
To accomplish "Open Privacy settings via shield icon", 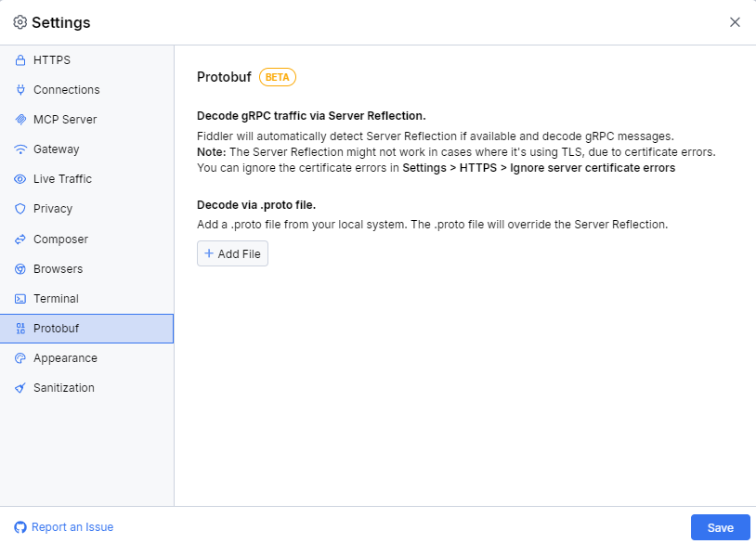I will [x=20, y=208].
